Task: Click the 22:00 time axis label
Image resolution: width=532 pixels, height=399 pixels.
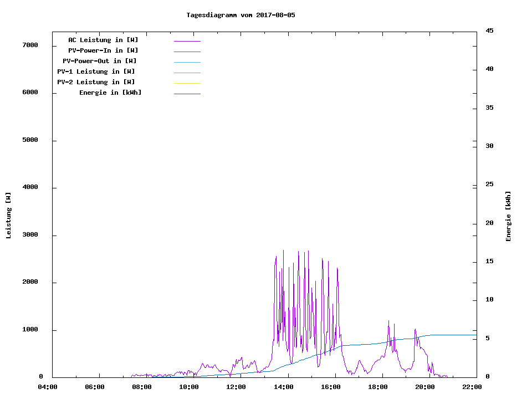Action: point(472,387)
